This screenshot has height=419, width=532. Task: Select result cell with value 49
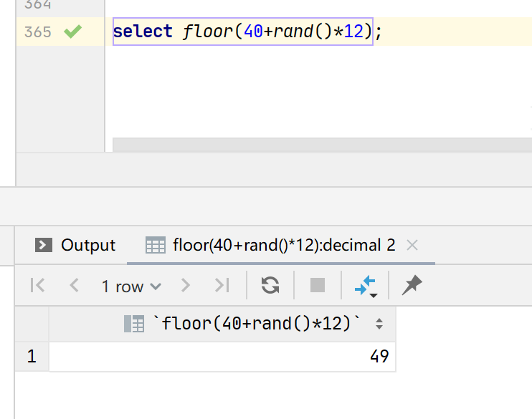(222, 356)
